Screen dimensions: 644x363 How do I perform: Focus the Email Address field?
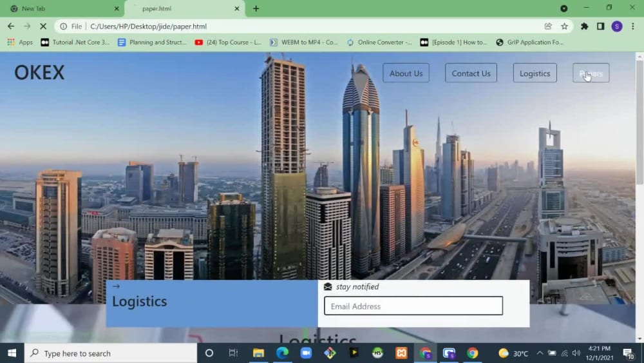(x=413, y=306)
